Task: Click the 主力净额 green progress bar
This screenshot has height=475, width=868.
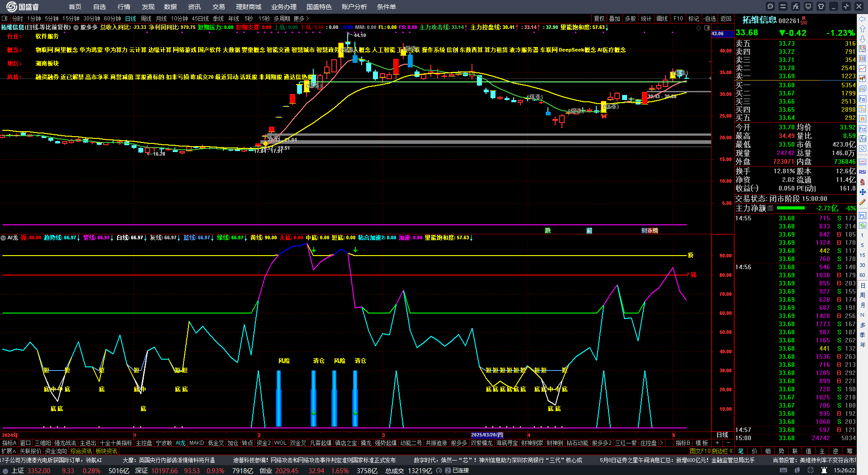Action: pos(791,208)
